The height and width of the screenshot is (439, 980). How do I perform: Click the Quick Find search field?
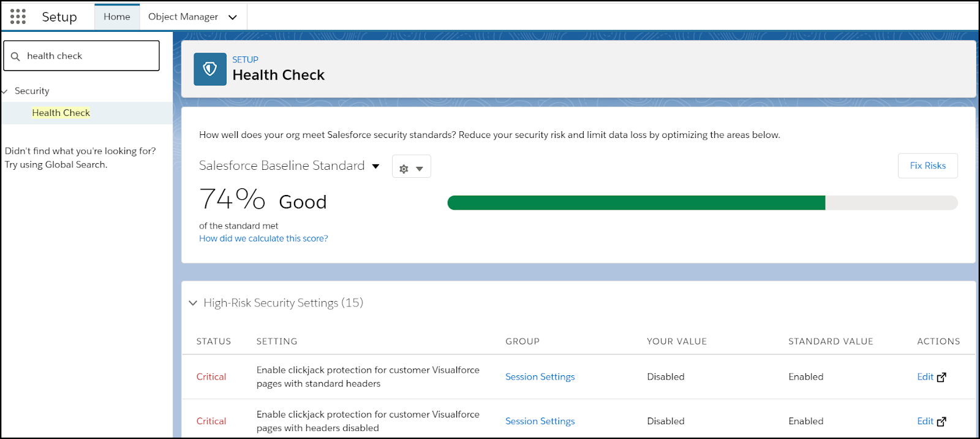81,56
